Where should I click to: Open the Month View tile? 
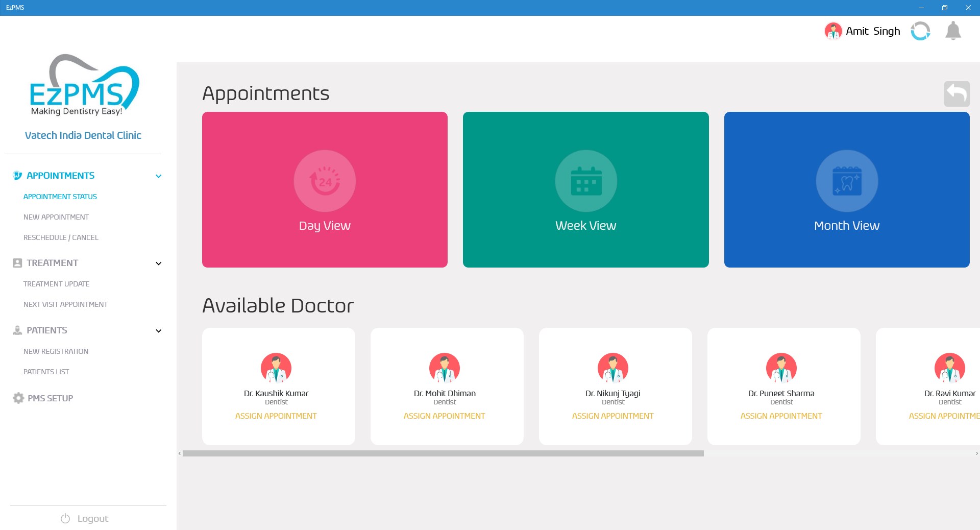click(847, 189)
